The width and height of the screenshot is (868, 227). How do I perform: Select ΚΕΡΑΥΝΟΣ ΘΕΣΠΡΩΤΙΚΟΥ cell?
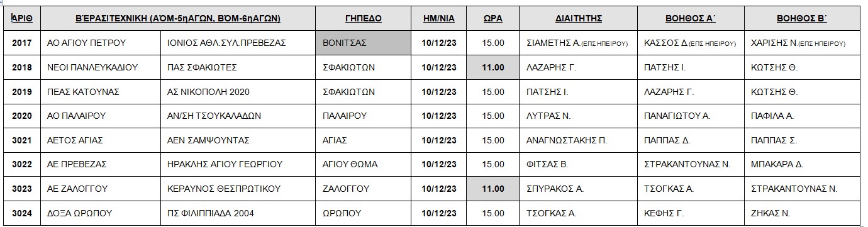238,188
